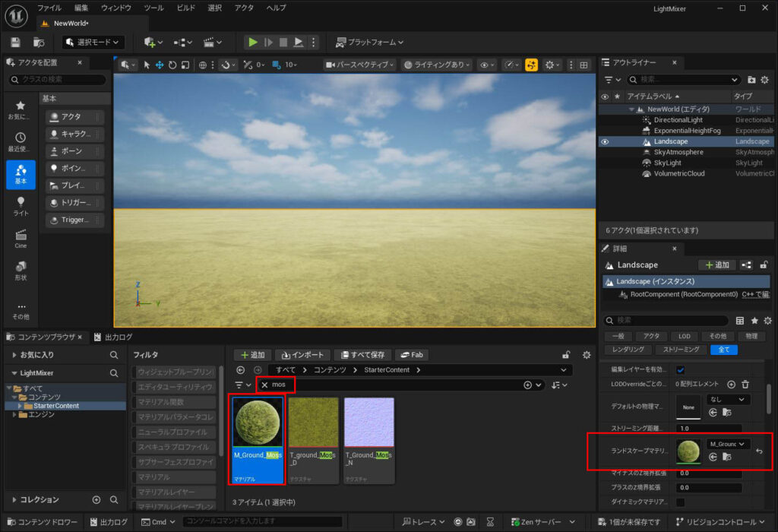This screenshot has width=778, height=532.
Task: Click the green Play button in toolbar
Action: point(253,43)
